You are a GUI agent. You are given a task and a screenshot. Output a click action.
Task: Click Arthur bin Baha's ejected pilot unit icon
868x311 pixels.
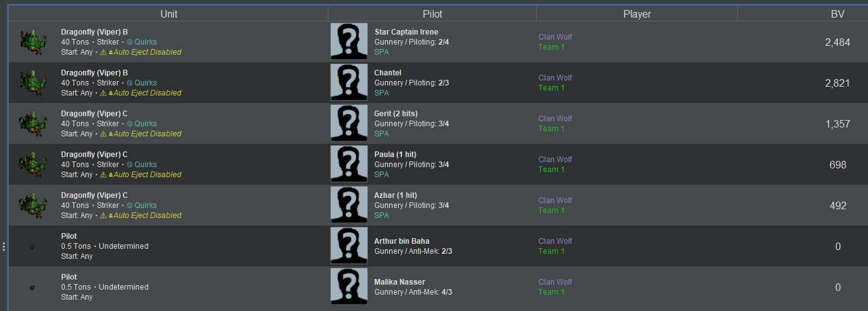click(x=33, y=247)
